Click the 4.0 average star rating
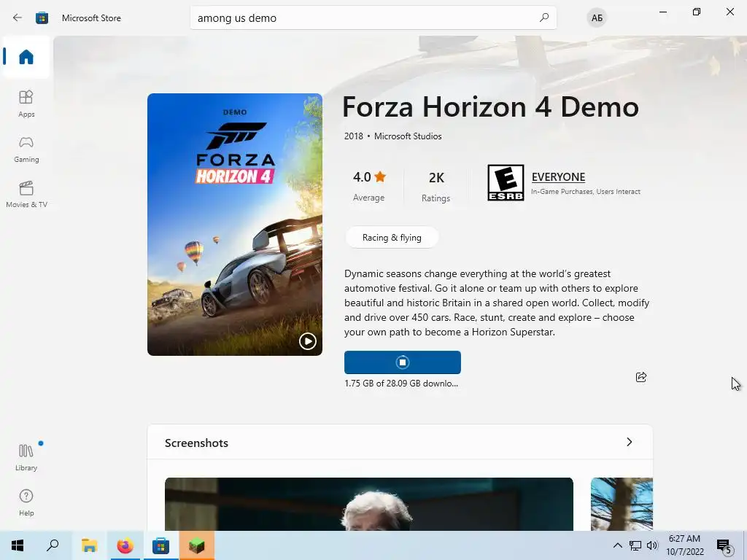This screenshot has height=560, width=747. [x=369, y=185]
